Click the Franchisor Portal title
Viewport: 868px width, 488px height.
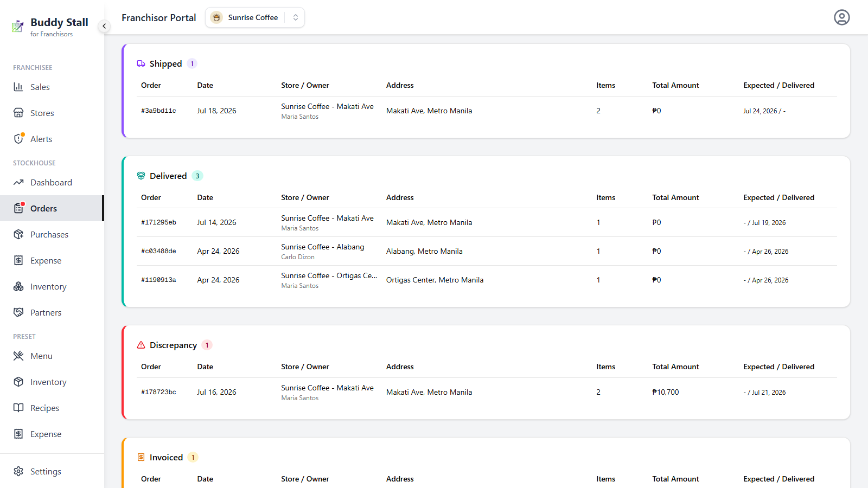click(x=159, y=17)
